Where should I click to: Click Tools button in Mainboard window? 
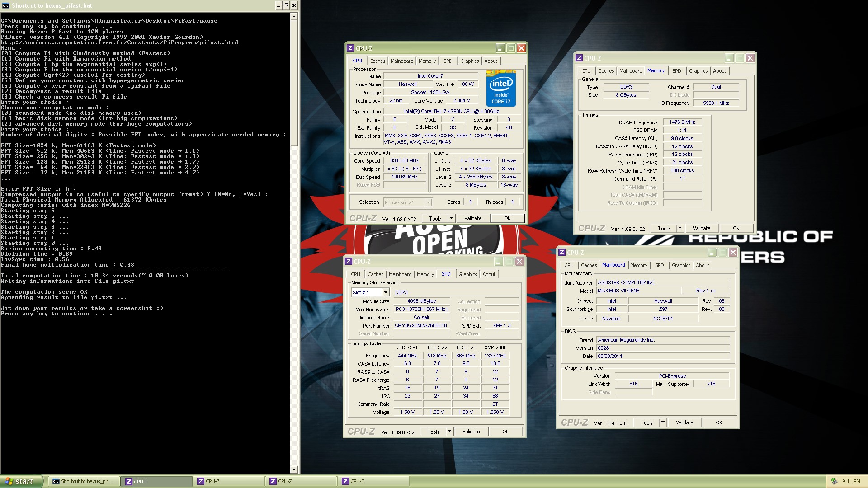[646, 422]
